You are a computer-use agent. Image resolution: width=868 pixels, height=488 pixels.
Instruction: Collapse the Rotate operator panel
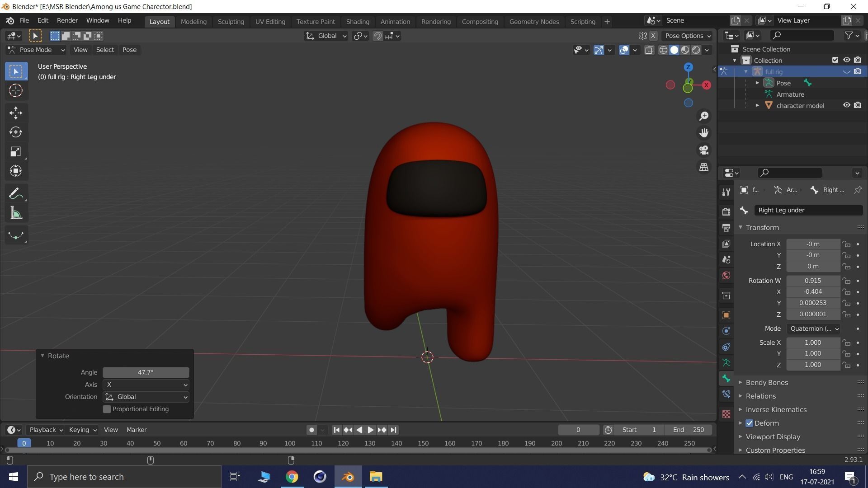[x=42, y=356]
